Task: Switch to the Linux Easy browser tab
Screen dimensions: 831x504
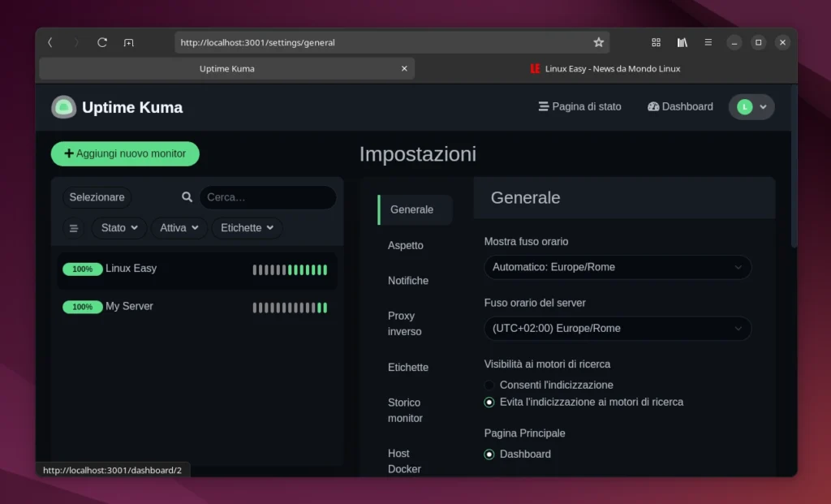Action: click(605, 68)
